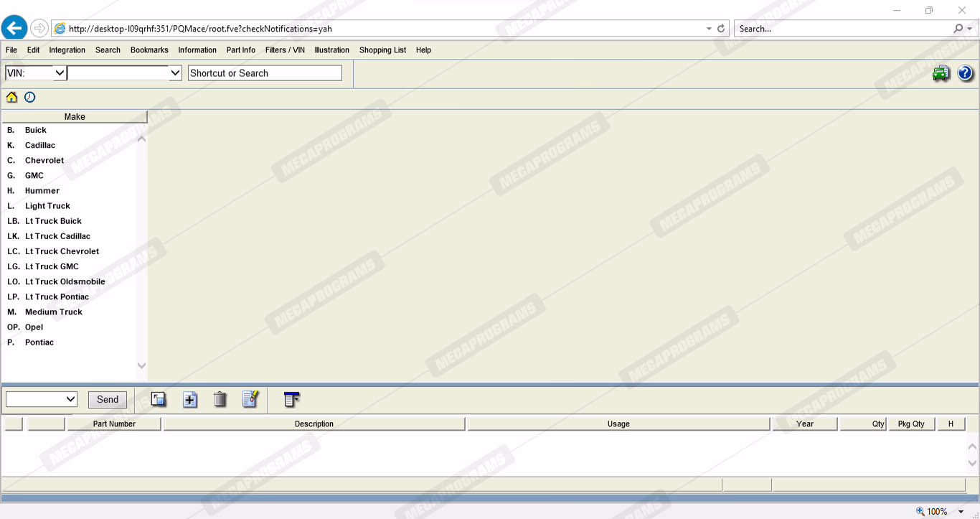Click the green vehicle icon at top right
The height and width of the screenshot is (519, 980).
(941, 73)
